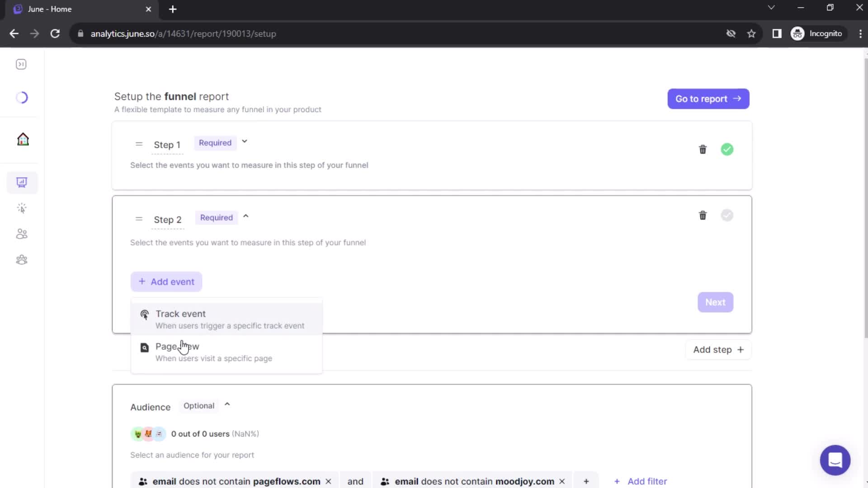Expand the Step 1 Required dropdown chevron
This screenshot has height=488, width=868.
point(244,142)
